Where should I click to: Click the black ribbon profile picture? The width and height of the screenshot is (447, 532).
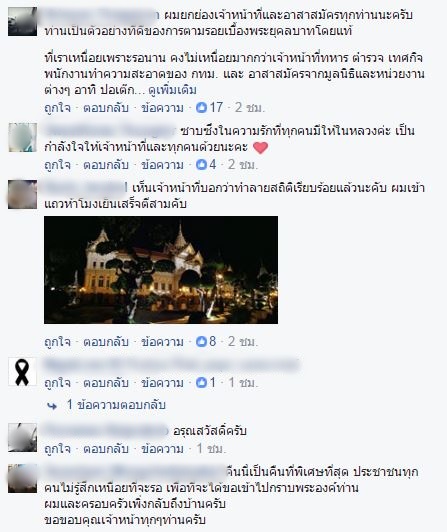point(22,372)
